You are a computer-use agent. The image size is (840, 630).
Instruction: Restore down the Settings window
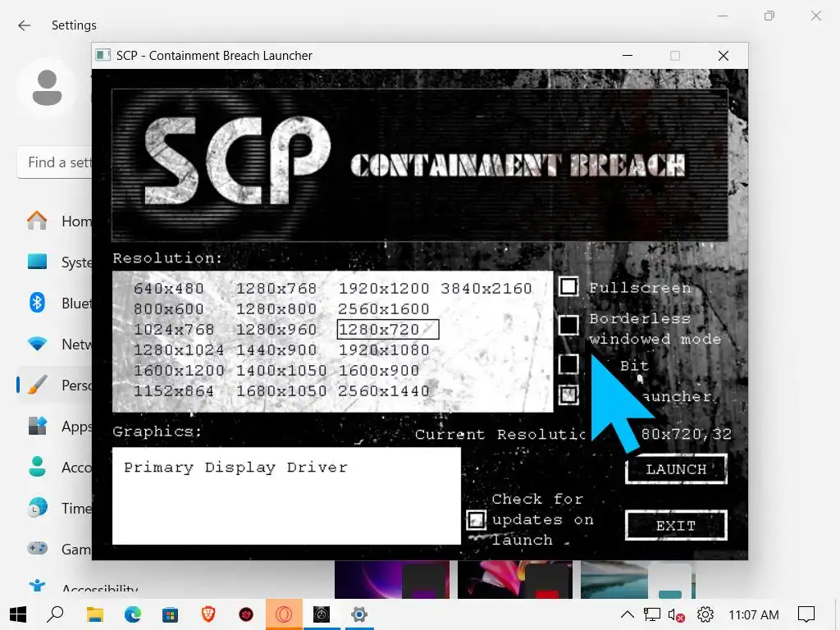click(x=769, y=16)
